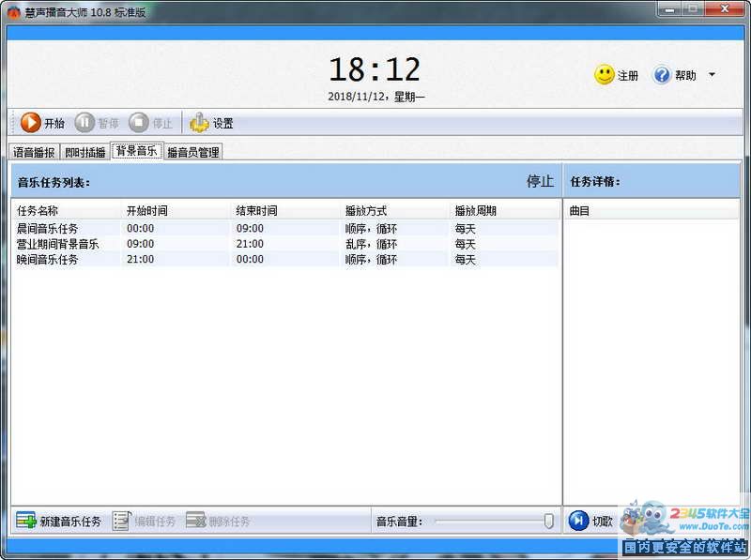Open the 即时插播 tab
751x560 pixels.
(x=85, y=152)
